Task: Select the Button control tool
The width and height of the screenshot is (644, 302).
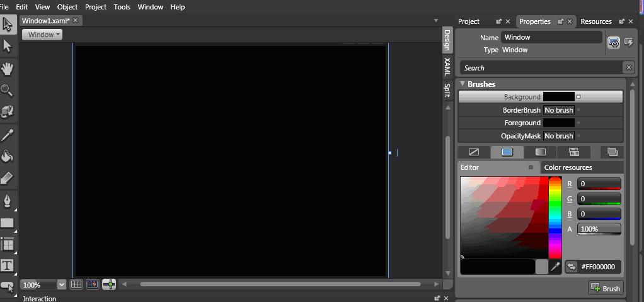Action: [x=8, y=286]
